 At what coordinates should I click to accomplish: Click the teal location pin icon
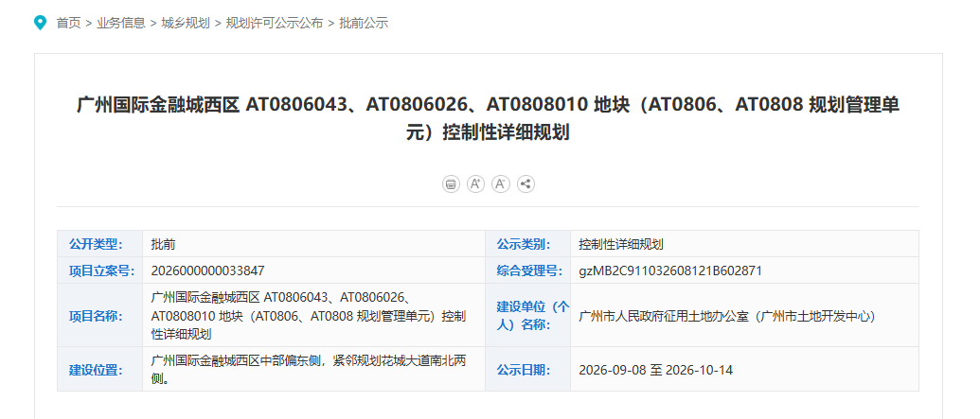[x=40, y=23]
